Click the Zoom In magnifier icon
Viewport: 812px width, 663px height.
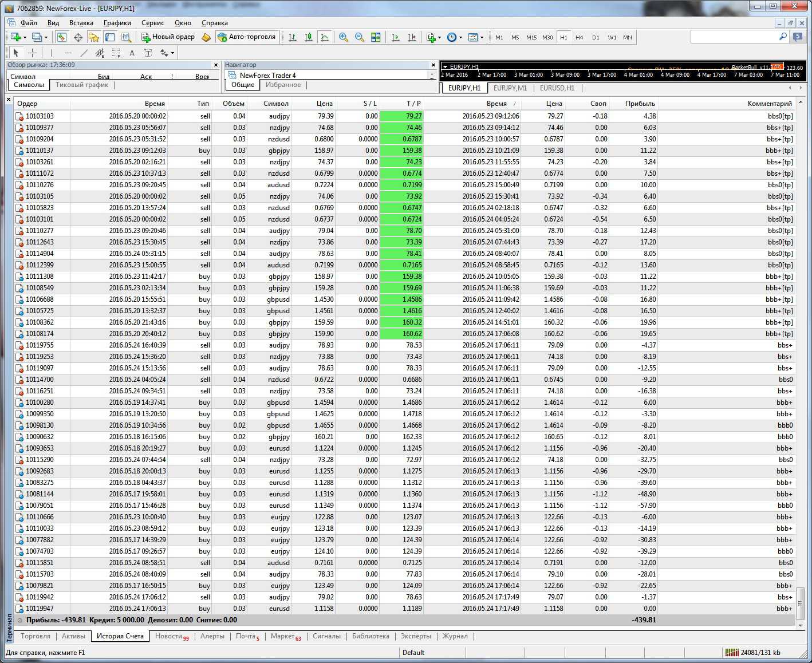(x=344, y=37)
